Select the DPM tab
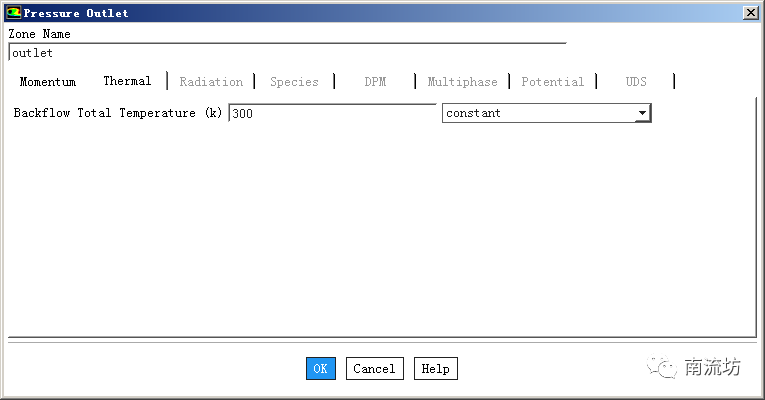Image resolution: width=765 pixels, height=400 pixels. (x=375, y=81)
